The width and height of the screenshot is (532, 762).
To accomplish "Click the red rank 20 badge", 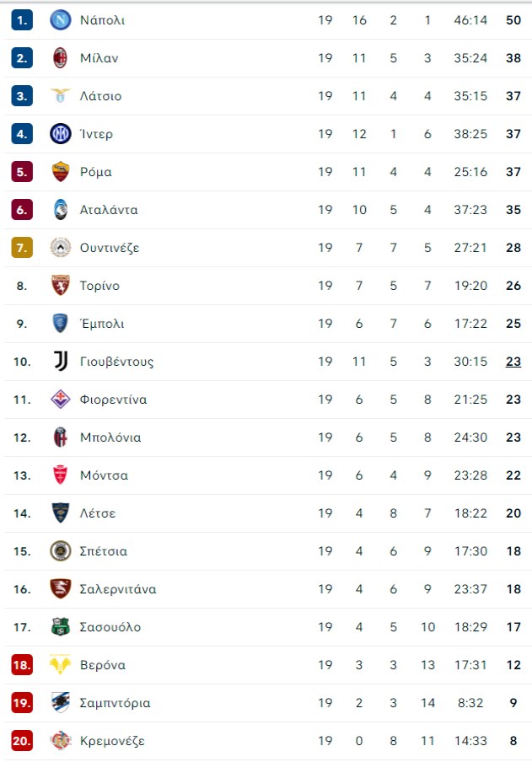I will pos(22,741).
